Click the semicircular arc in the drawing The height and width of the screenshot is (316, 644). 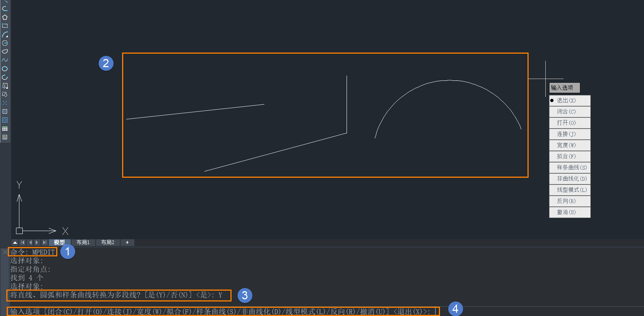(449, 80)
